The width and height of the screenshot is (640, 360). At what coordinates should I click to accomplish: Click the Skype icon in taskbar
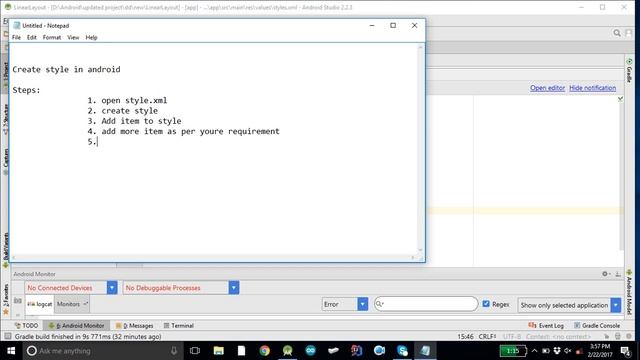click(402, 351)
